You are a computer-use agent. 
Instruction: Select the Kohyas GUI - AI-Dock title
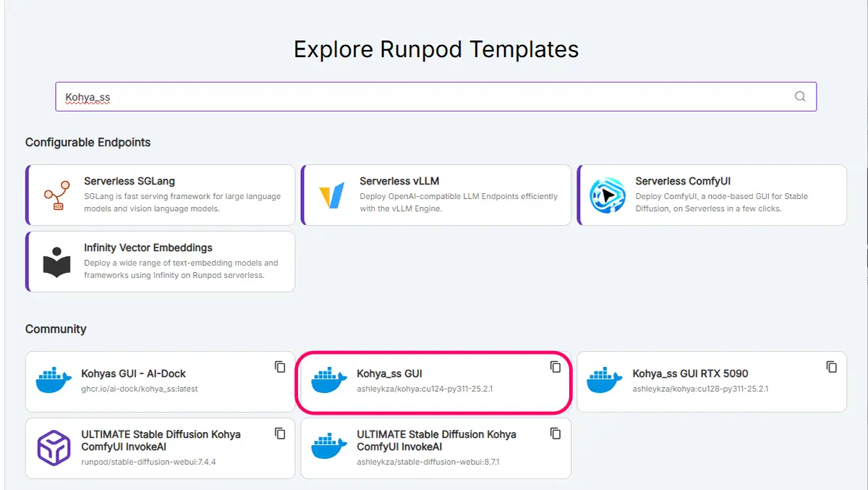pyautogui.click(x=134, y=373)
